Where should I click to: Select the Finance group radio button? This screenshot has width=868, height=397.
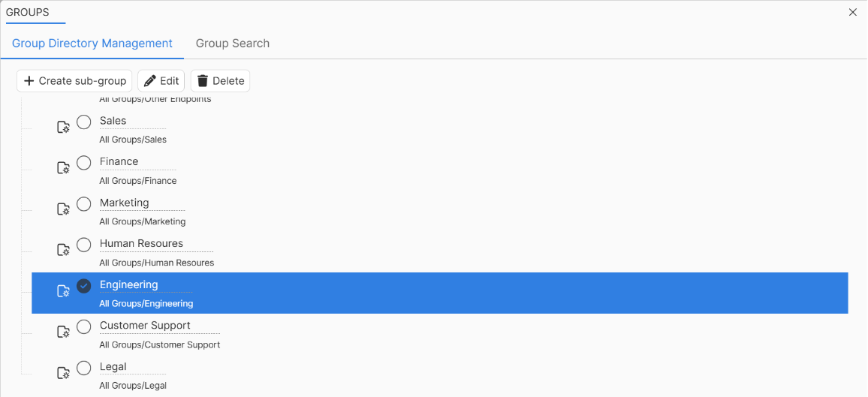pos(84,163)
